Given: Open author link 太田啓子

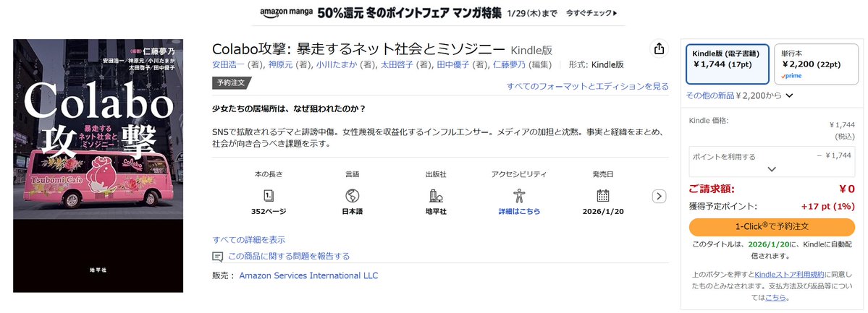Looking at the screenshot, I should [395, 65].
